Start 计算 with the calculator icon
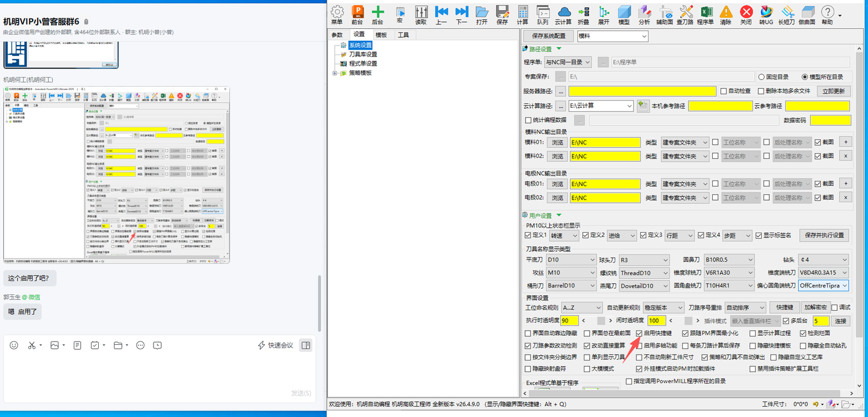This screenshot has width=868, height=417. pos(522,15)
